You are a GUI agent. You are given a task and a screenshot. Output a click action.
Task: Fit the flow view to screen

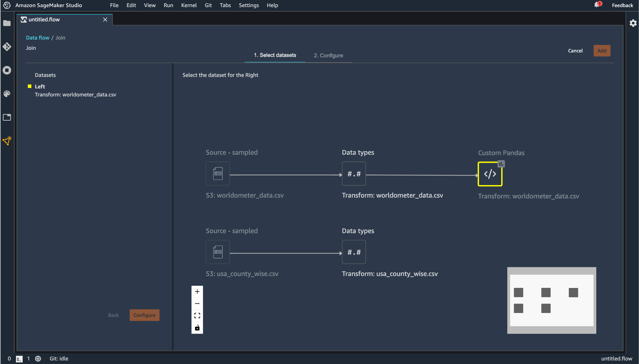point(197,315)
